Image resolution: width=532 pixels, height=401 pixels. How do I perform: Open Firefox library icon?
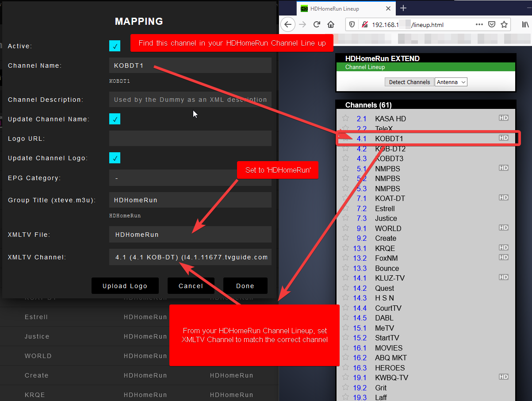(x=525, y=24)
